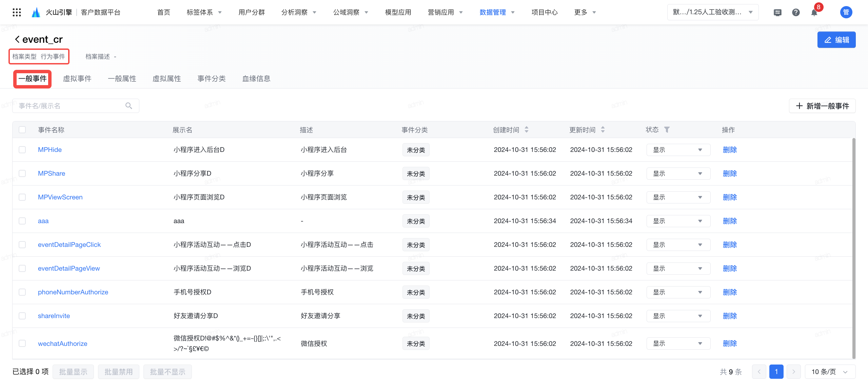Open the 用户分群 menu item
Image resolution: width=868 pixels, height=392 pixels.
pyautogui.click(x=252, y=12)
